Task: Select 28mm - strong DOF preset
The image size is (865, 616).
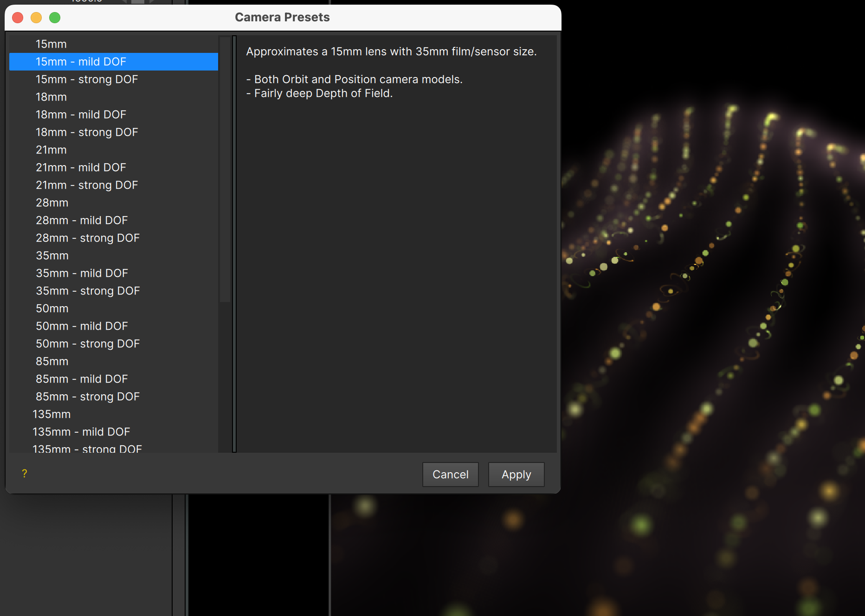Action: [x=114, y=238]
